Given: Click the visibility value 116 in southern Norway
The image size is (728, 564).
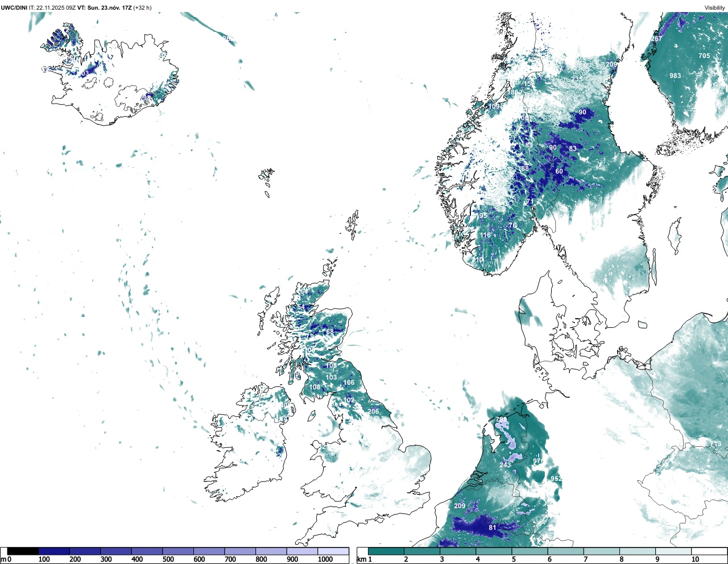Looking at the screenshot, I should tap(485, 235).
